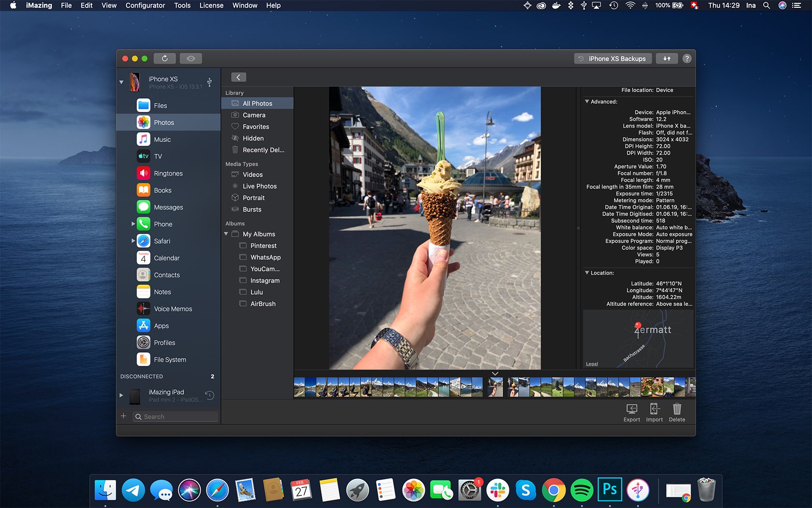Click the back arrow above Library

coord(238,77)
